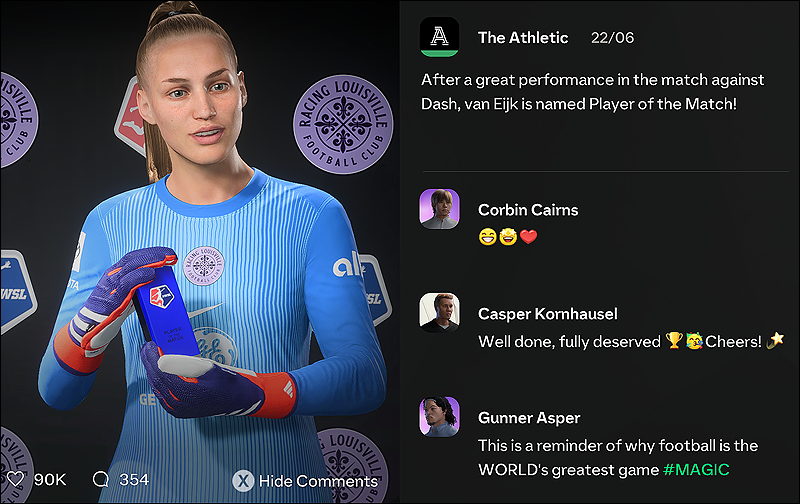Open The Athletic logo avatar
800x504 pixels.
[x=439, y=37]
